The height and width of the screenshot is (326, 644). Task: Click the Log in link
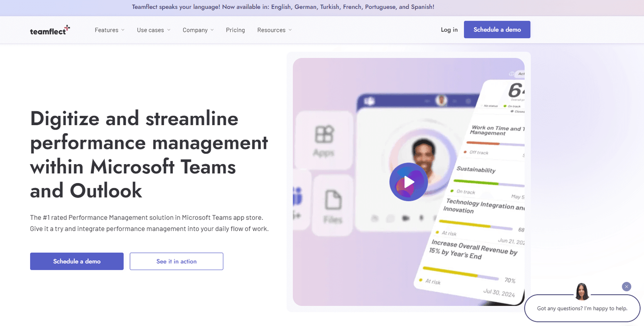tap(449, 30)
